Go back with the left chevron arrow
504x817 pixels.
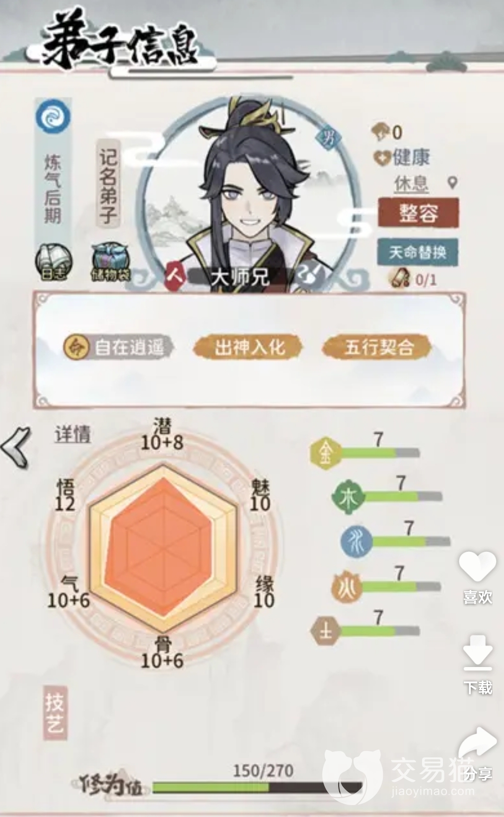click(16, 447)
